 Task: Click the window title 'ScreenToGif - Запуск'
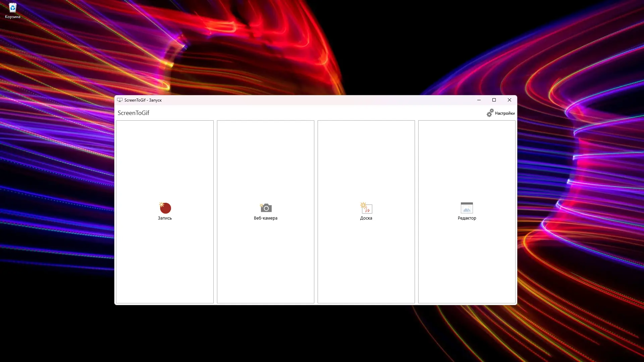point(143,100)
